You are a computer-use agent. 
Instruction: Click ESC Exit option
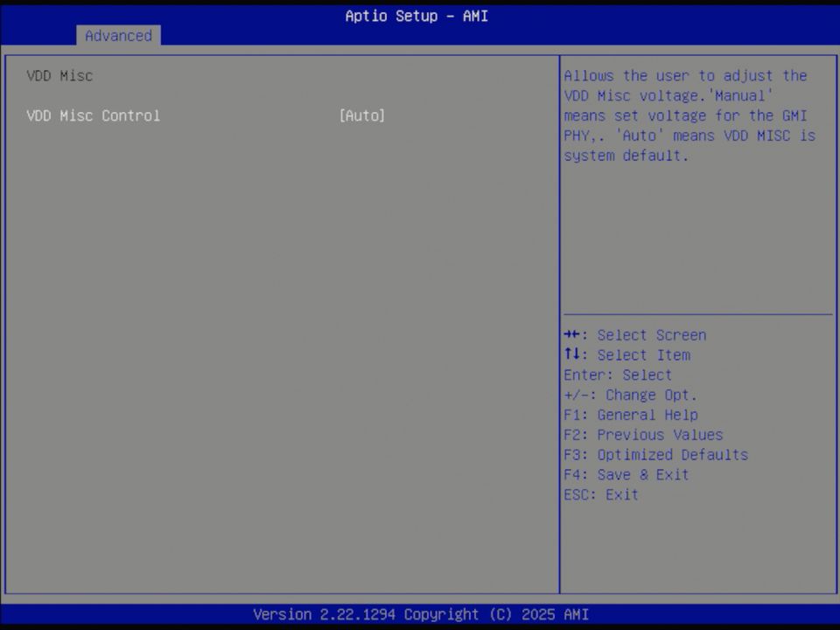click(600, 494)
